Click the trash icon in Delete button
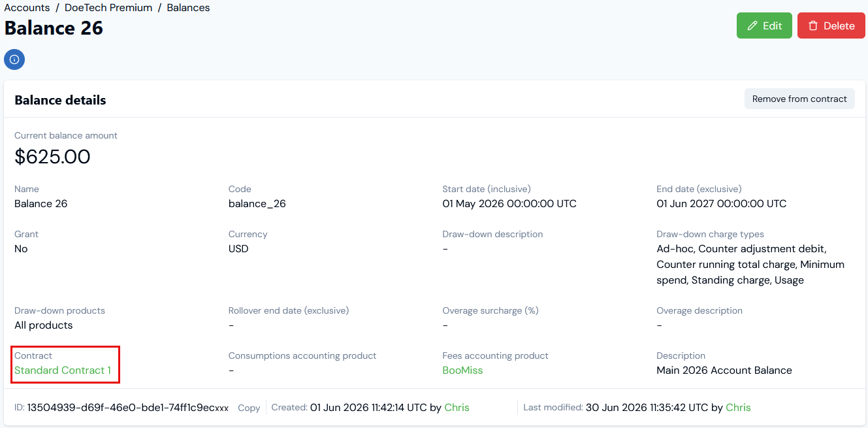Image resolution: width=868 pixels, height=428 pixels. 813,26
